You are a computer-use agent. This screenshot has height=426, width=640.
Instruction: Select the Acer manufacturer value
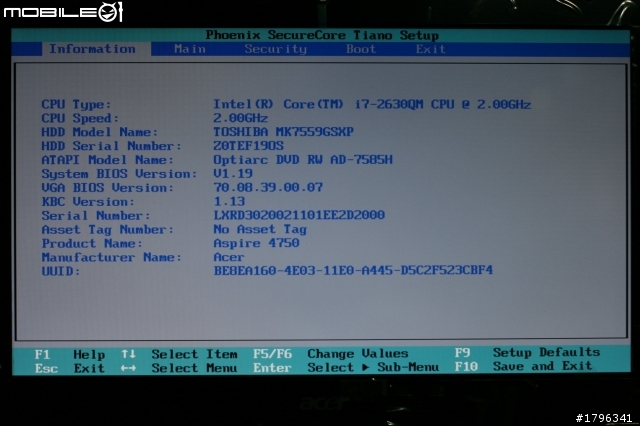[229, 257]
